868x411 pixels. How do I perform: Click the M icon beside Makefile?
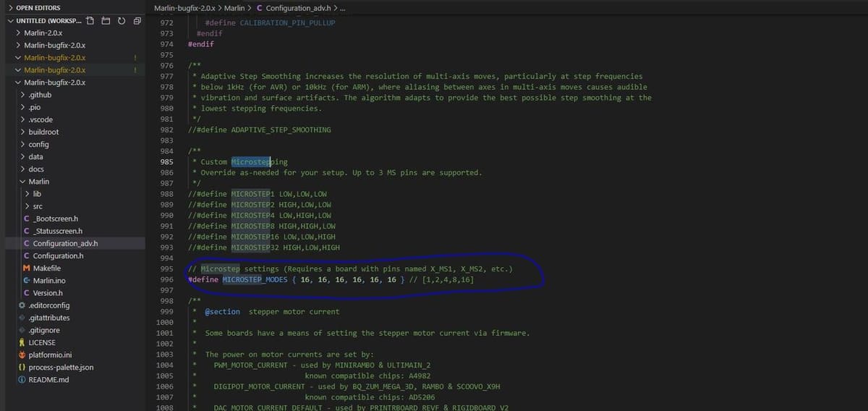pyautogui.click(x=27, y=268)
